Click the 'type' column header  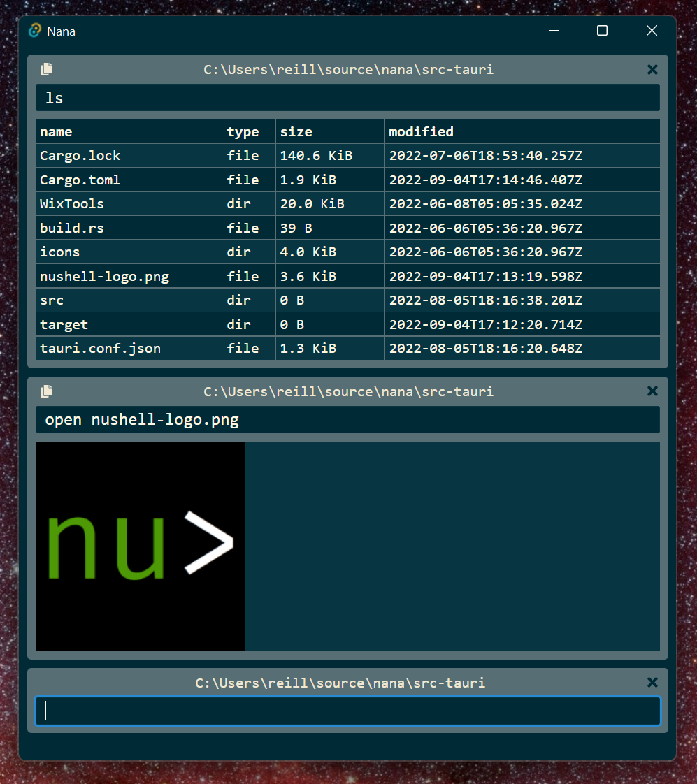(x=249, y=131)
